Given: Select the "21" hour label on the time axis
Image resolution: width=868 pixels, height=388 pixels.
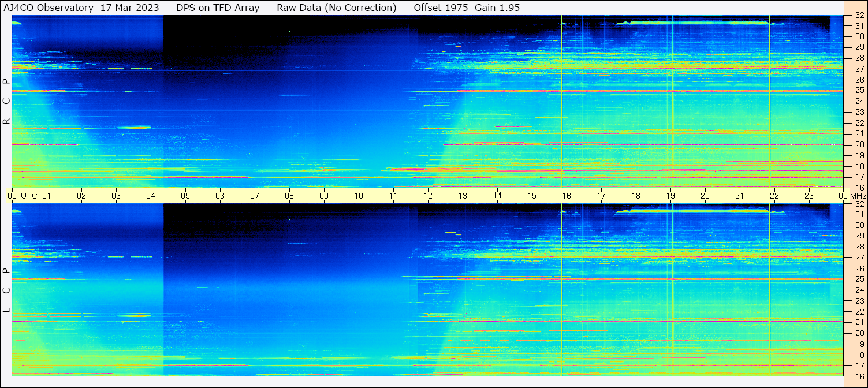Looking at the screenshot, I should (740, 196).
